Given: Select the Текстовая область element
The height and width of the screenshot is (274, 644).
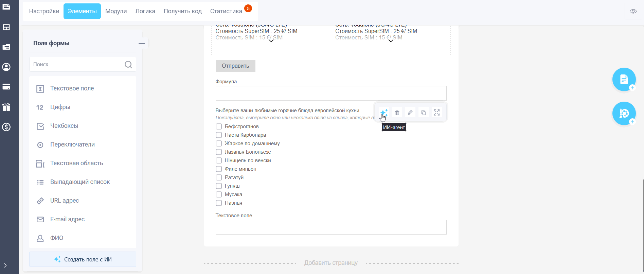Looking at the screenshot, I should [x=83, y=163].
